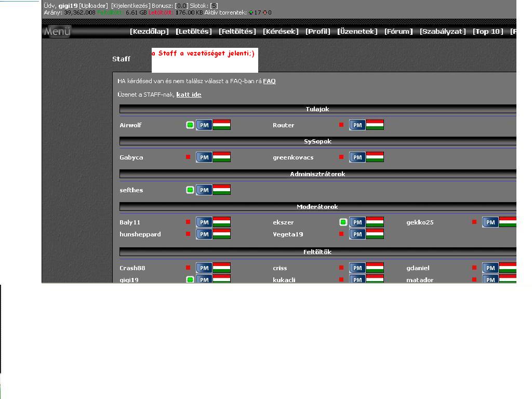Send PM to Router via PM icon
532x399 pixels.
(x=357, y=125)
